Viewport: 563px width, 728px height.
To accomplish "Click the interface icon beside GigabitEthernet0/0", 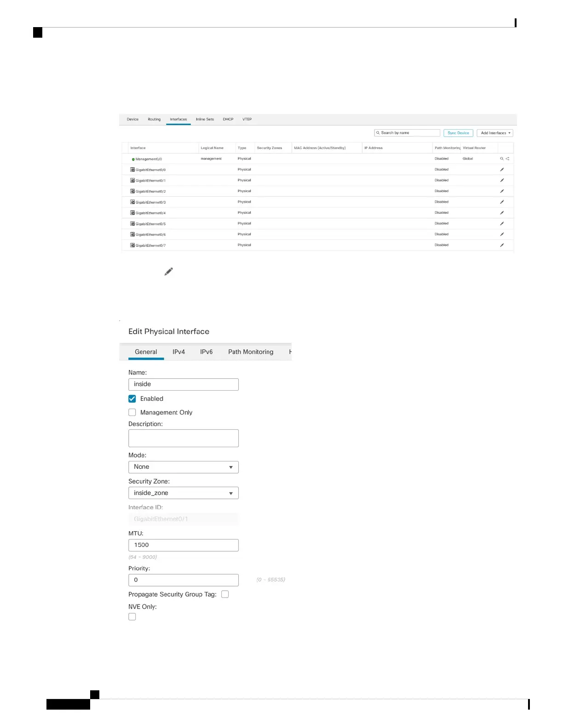I will [132, 170].
